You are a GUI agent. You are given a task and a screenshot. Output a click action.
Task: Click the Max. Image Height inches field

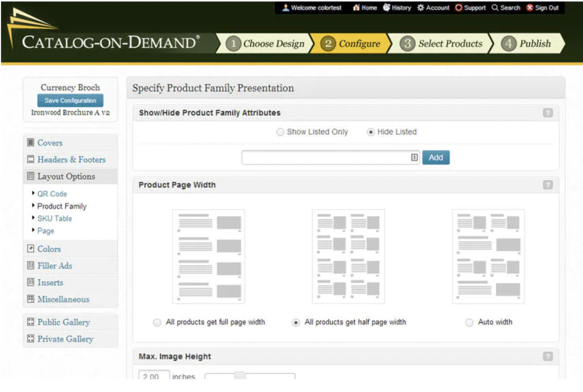click(x=155, y=376)
